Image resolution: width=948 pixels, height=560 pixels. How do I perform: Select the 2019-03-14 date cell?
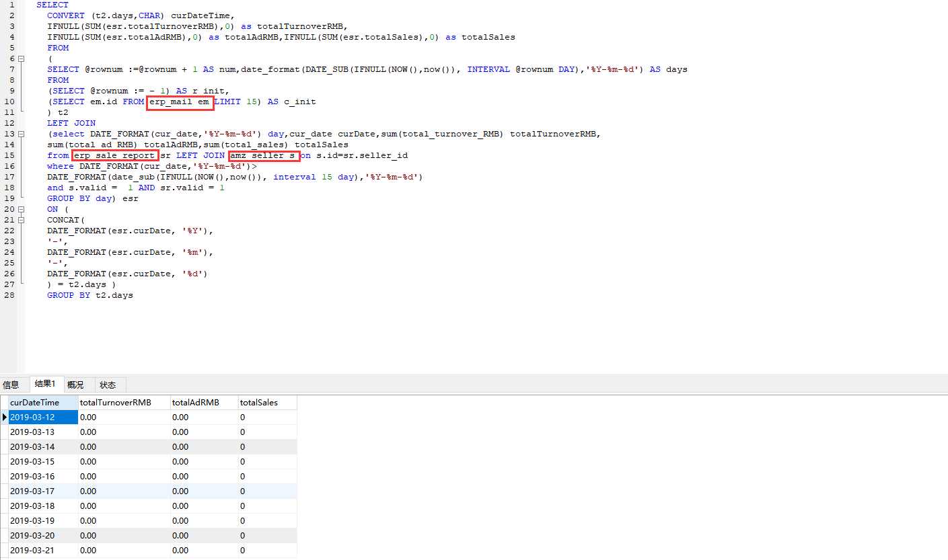(x=43, y=447)
